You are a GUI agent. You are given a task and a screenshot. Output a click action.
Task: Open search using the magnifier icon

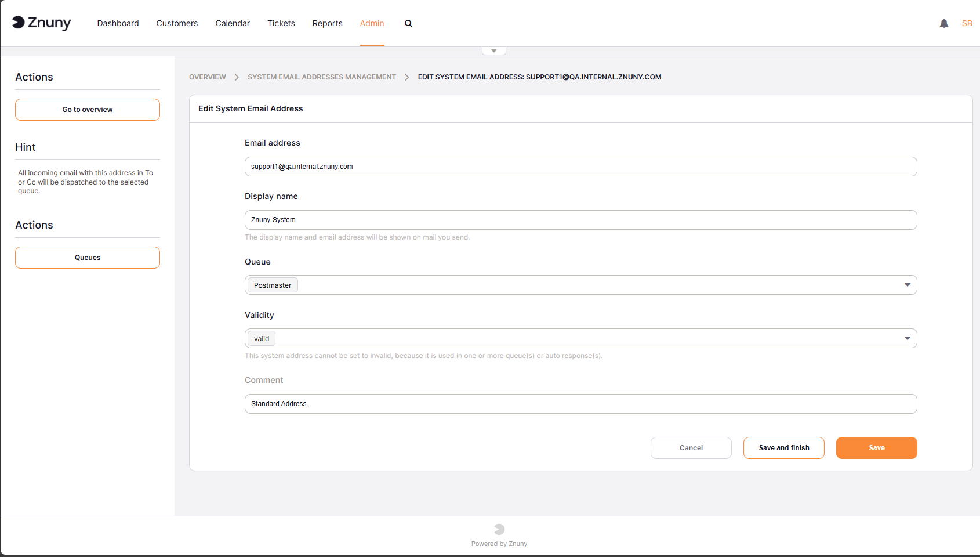click(x=408, y=23)
